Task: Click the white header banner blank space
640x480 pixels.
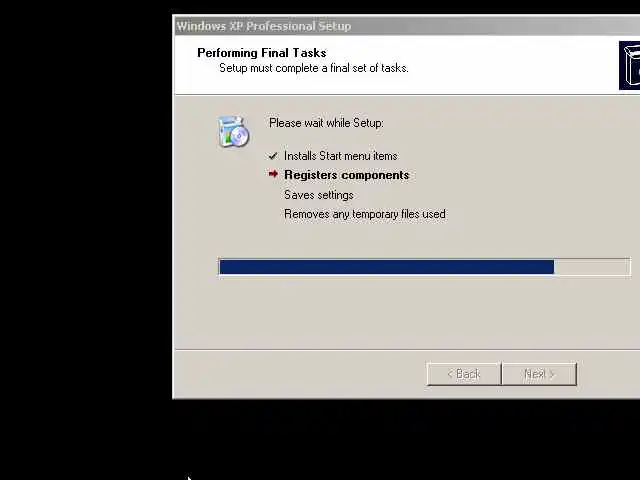Action: [510, 65]
